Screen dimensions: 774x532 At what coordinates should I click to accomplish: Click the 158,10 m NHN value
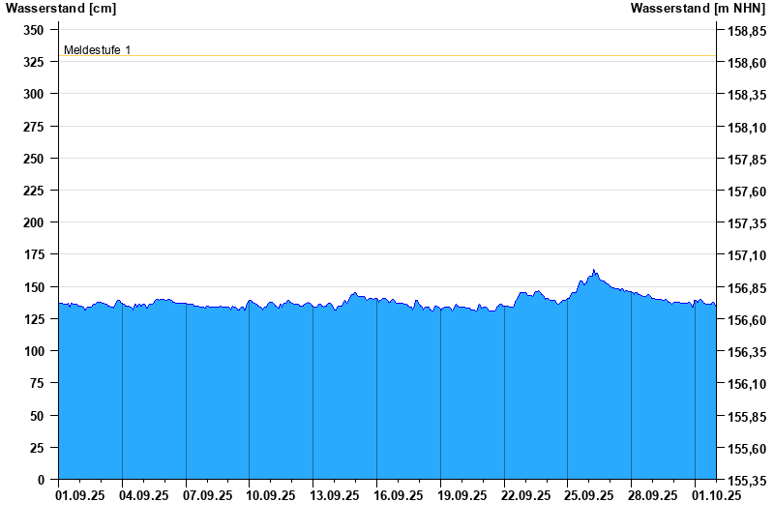[747, 128]
